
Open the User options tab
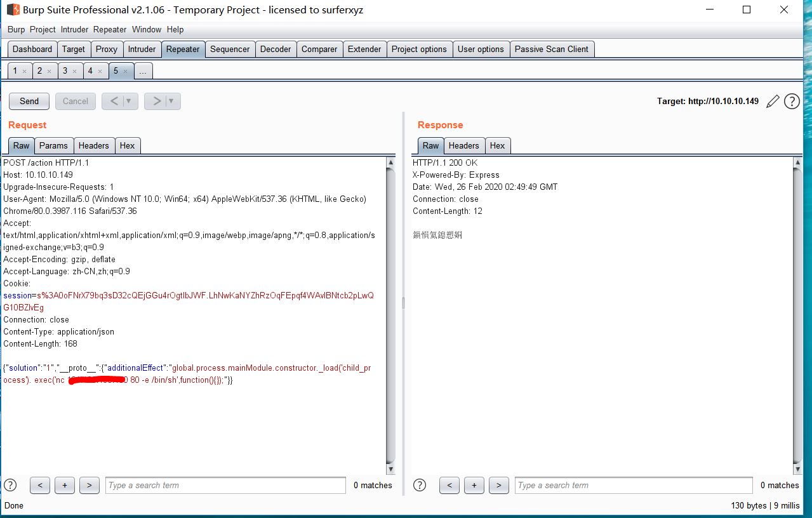(481, 49)
